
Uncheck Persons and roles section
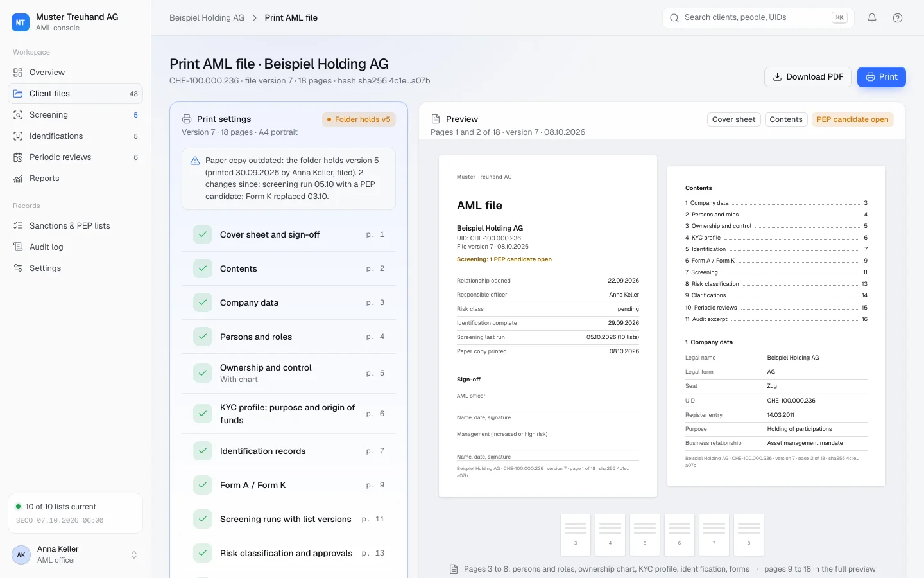[203, 337]
